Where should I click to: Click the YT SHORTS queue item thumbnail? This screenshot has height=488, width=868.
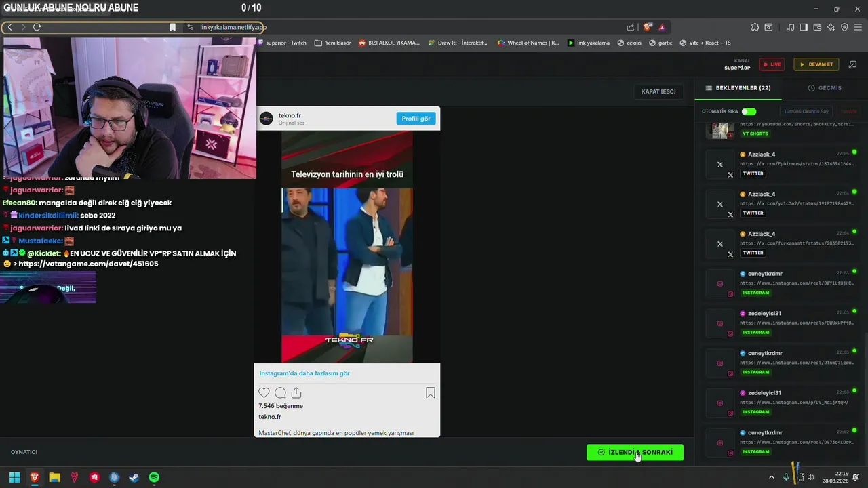721,129
